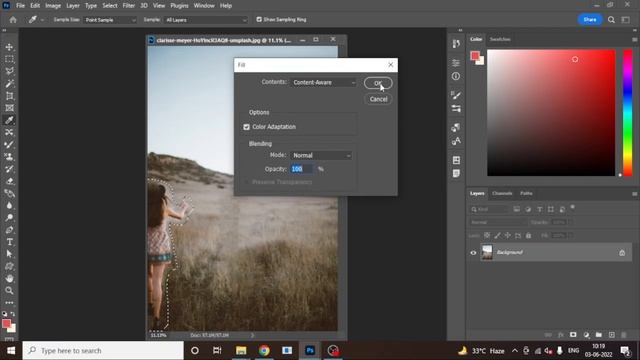Viewport: 640px width, 360px height.
Task: Switch to the Swatches tab
Action: point(500,39)
